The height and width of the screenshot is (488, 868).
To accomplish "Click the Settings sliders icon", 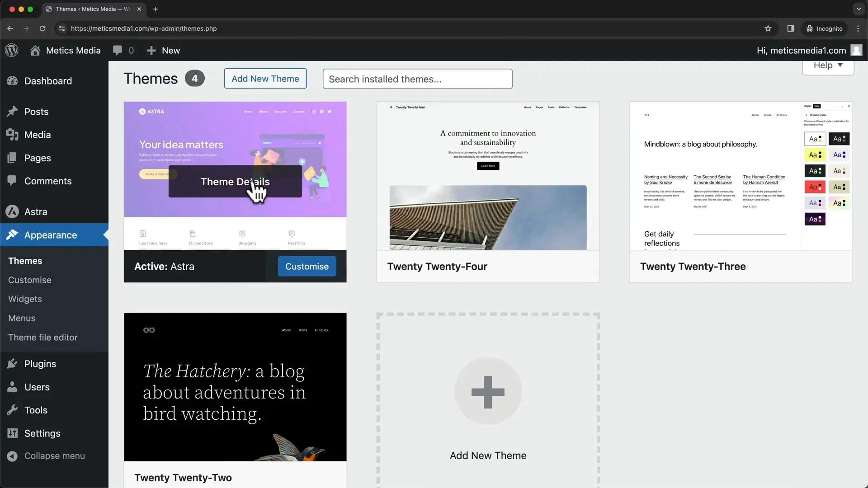I will coord(12,433).
